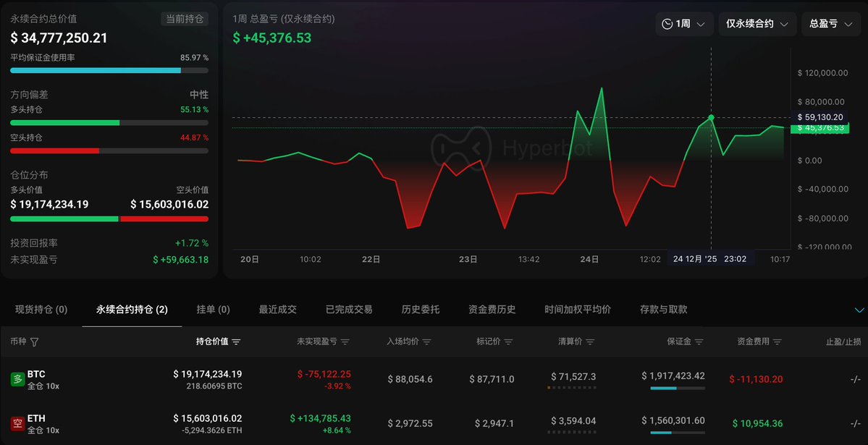The image size is (868, 445).
Task: Collapse the positions panel with the cyan chevron
Action: [859, 310]
